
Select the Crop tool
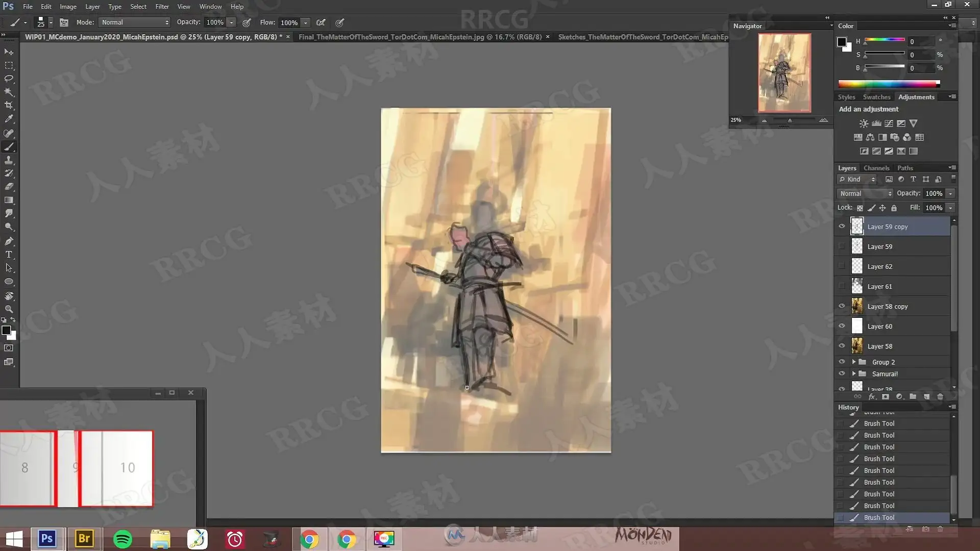pos(9,105)
